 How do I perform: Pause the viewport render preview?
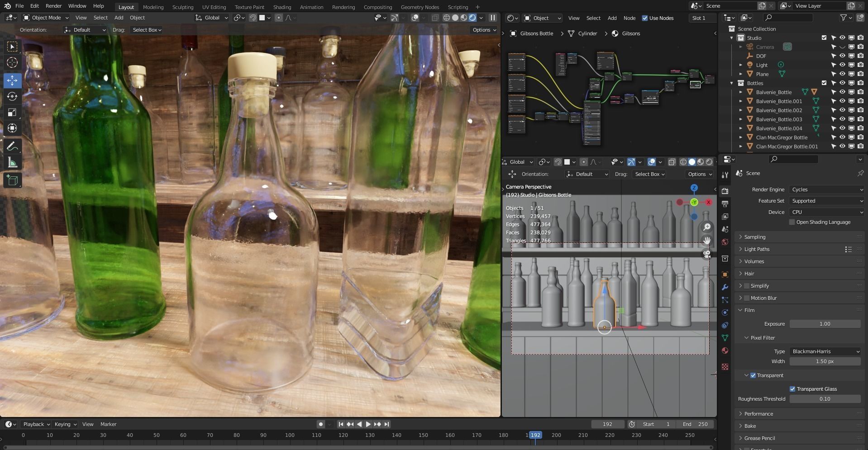pyautogui.click(x=493, y=18)
